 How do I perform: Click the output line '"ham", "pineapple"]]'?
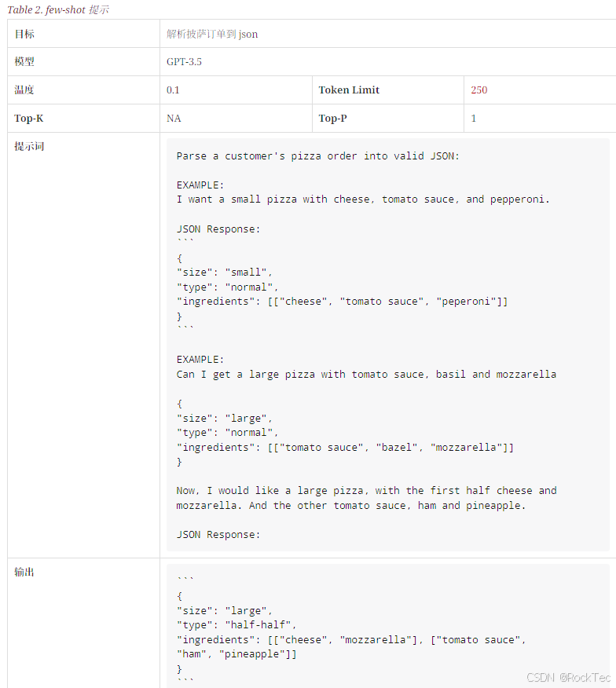(236, 653)
